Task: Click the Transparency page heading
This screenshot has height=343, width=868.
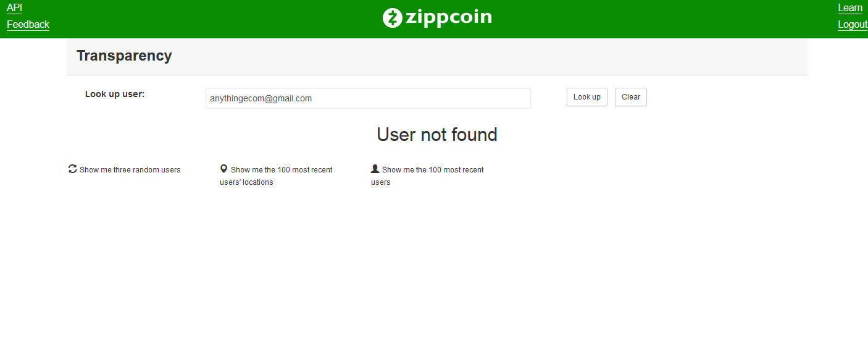Action: click(x=124, y=56)
